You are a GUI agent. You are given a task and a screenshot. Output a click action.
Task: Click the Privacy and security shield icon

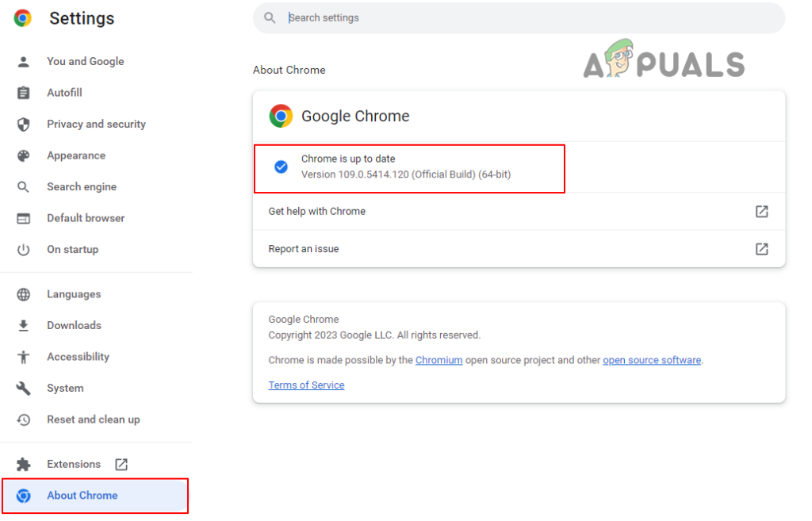click(x=23, y=125)
